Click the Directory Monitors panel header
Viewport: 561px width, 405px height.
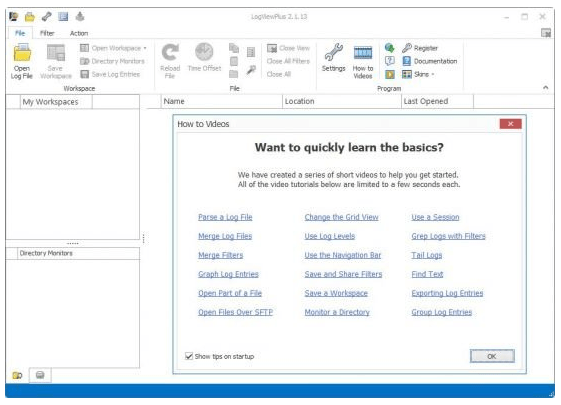(78, 253)
